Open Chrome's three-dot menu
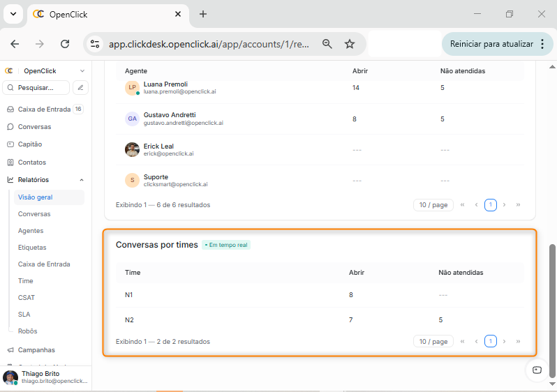 [542, 44]
